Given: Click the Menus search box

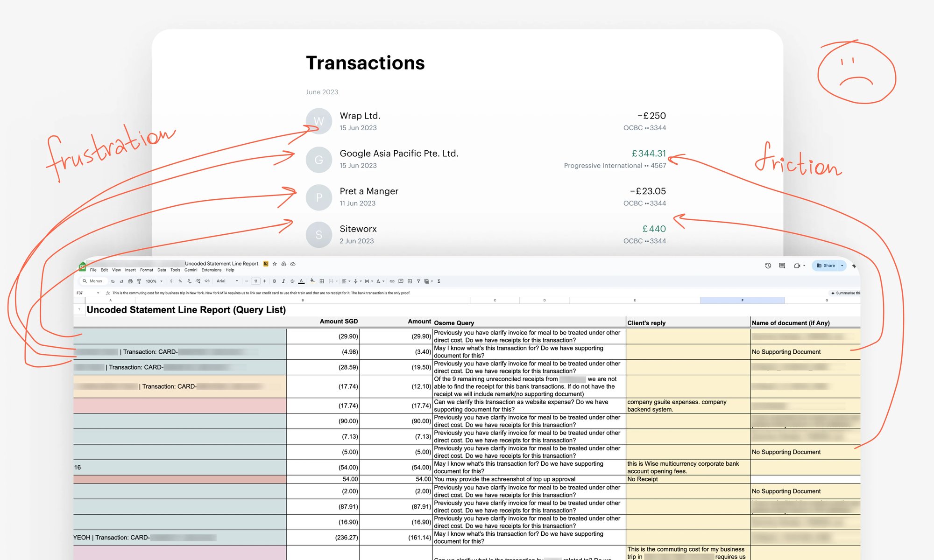Looking at the screenshot, I should [x=93, y=281].
